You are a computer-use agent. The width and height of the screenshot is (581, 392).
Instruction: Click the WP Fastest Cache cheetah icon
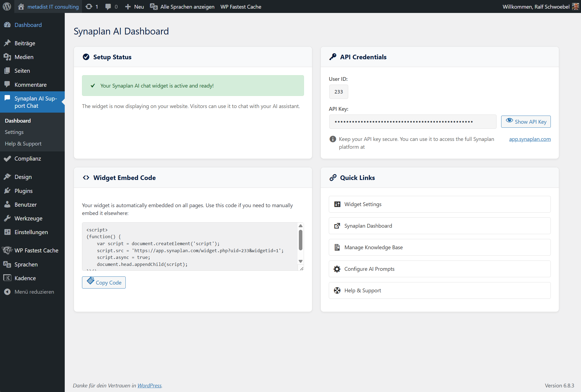[x=7, y=250]
